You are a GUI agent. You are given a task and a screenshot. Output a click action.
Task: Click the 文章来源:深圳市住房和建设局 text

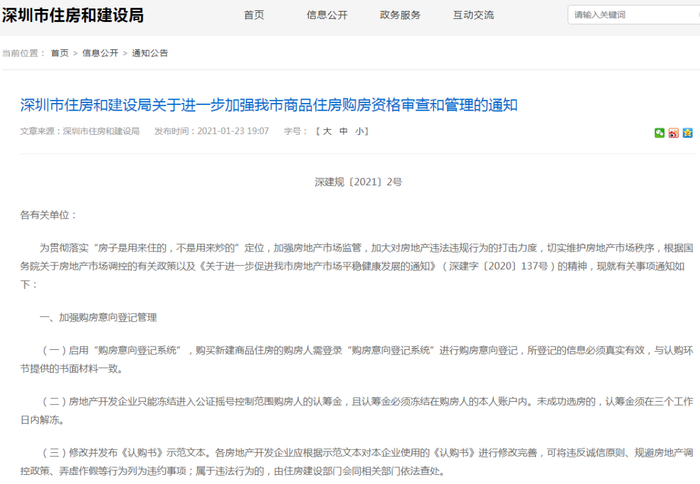(80, 131)
